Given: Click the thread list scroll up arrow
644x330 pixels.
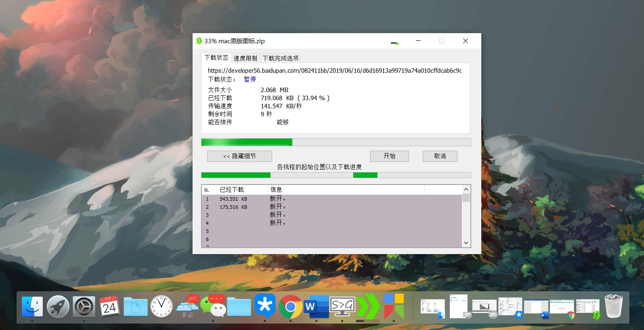Looking at the screenshot, I should [x=466, y=189].
